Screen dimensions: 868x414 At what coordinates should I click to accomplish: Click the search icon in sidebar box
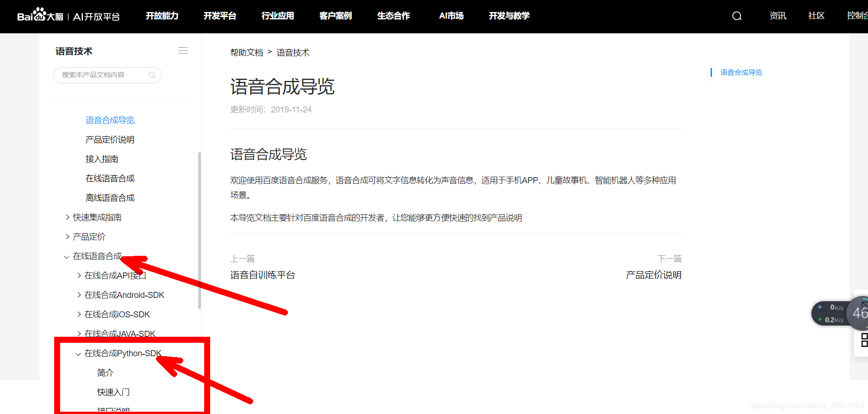[152, 75]
